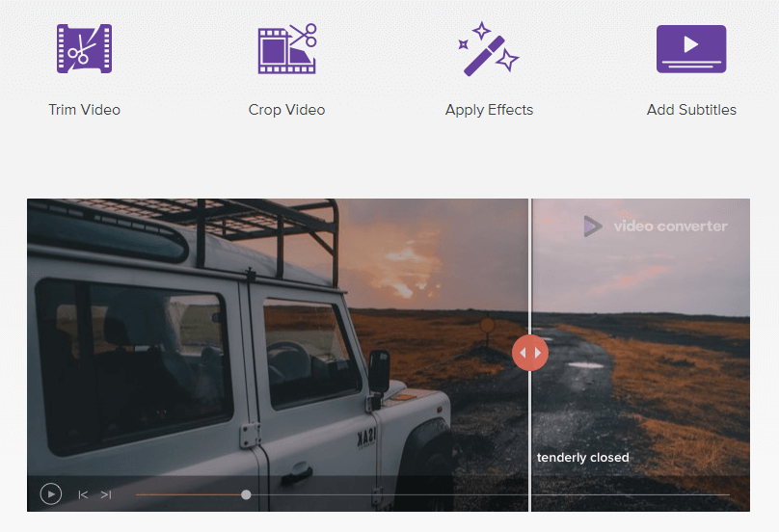Click the red before/after comparison handle

[530, 353]
